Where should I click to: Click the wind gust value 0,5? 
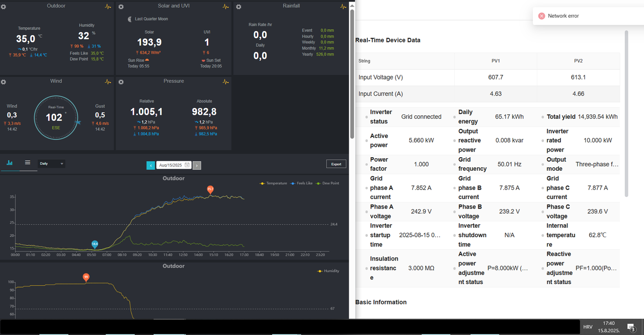(100, 115)
